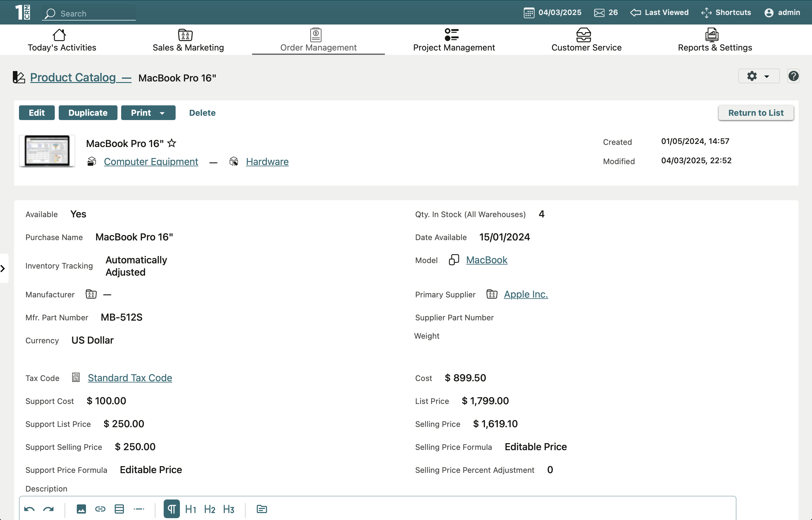Click the Model icon beside MacBook
Screen dimensions: 812x520
[x=454, y=260]
